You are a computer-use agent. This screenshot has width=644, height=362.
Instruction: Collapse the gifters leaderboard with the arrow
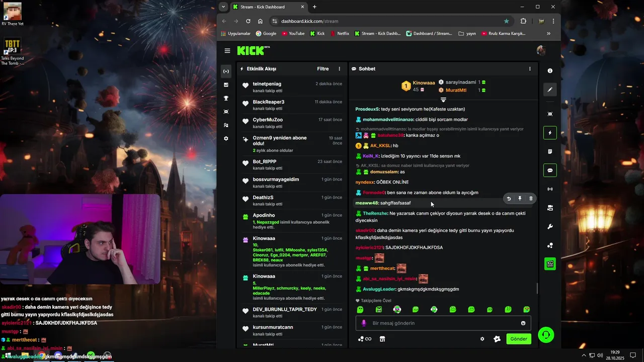(x=443, y=100)
